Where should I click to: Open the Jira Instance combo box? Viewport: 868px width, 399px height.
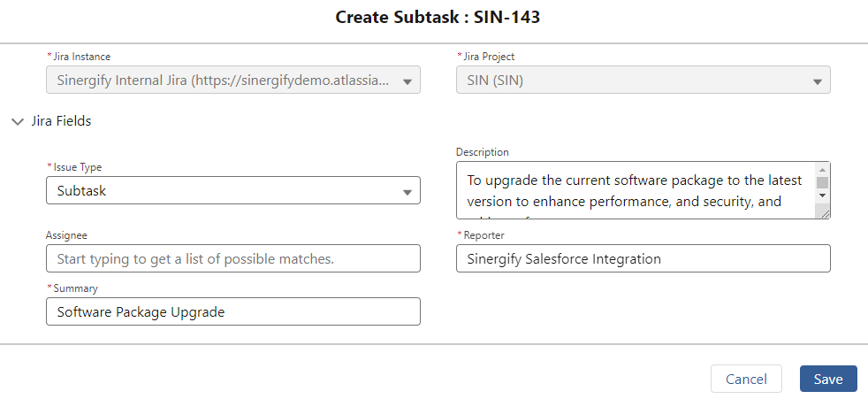(x=233, y=81)
